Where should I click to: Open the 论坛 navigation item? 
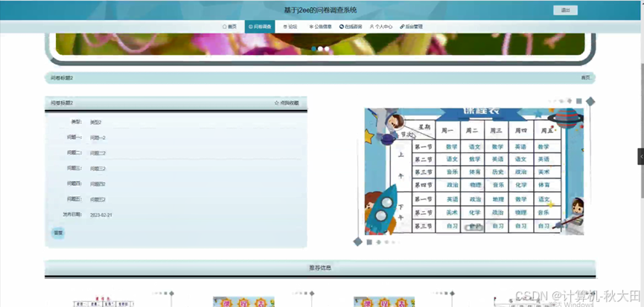tap(290, 27)
